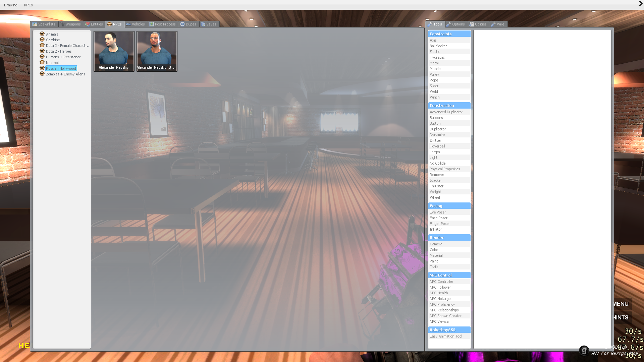This screenshot has width=644, height=362.
Task: Choose the Material tool
Action: point(449,255)
